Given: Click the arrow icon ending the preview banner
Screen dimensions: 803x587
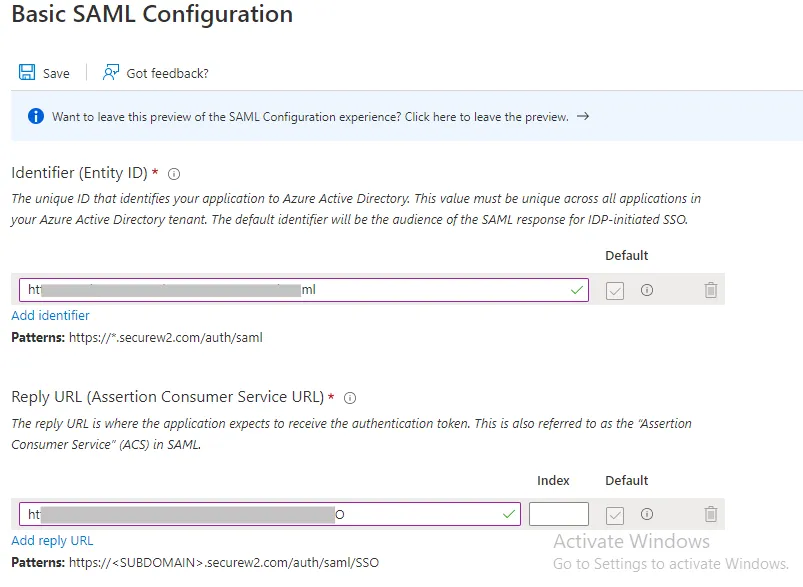Looking at the screenshot, I should (583, 116).
